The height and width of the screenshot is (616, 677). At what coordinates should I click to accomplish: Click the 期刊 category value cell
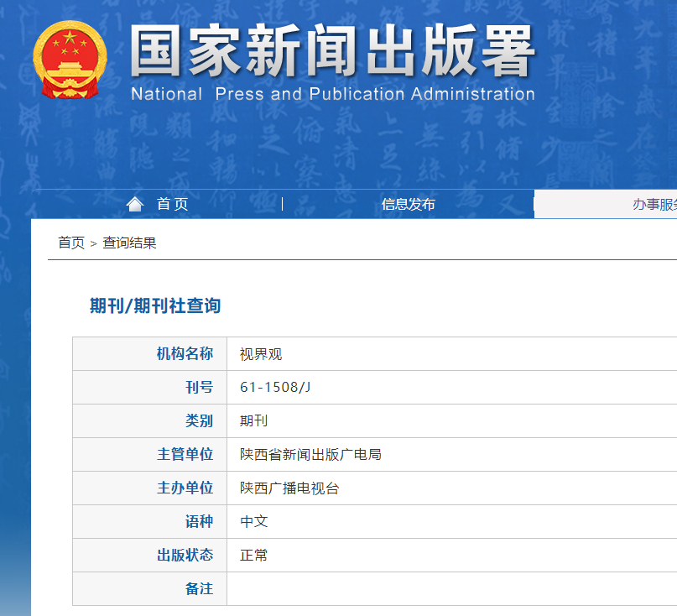253,421
